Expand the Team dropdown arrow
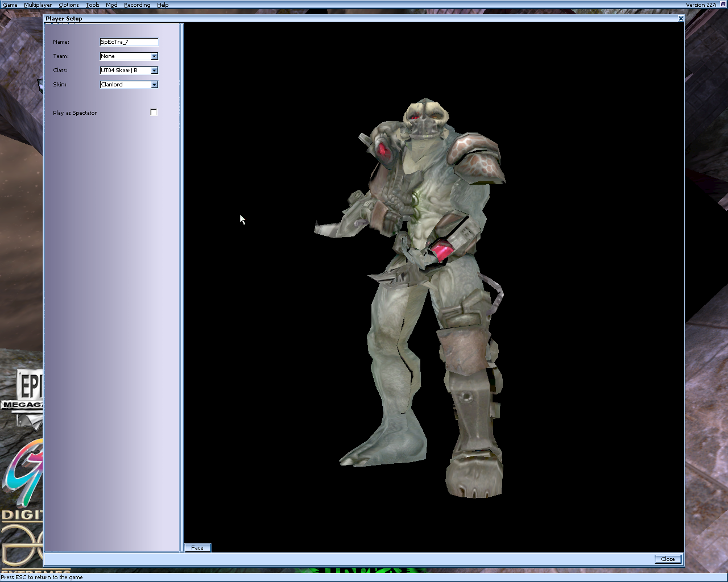The width and height of the screenshot is (728, 582). point(154,56)
